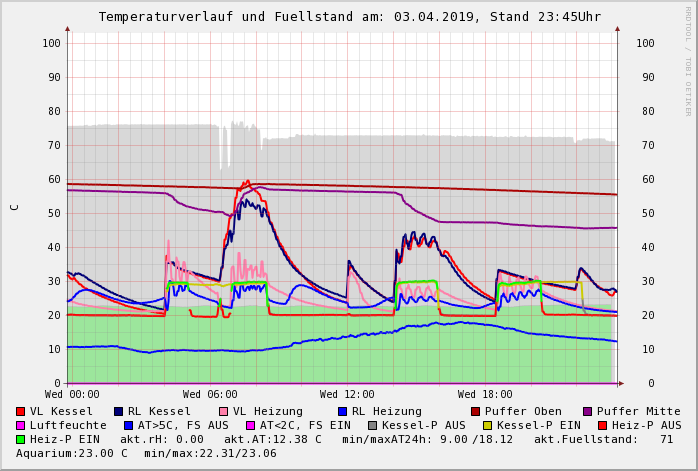Click the AT<2C, FS EIN swatch
This screenshot has width=698, height=471.
250,425
